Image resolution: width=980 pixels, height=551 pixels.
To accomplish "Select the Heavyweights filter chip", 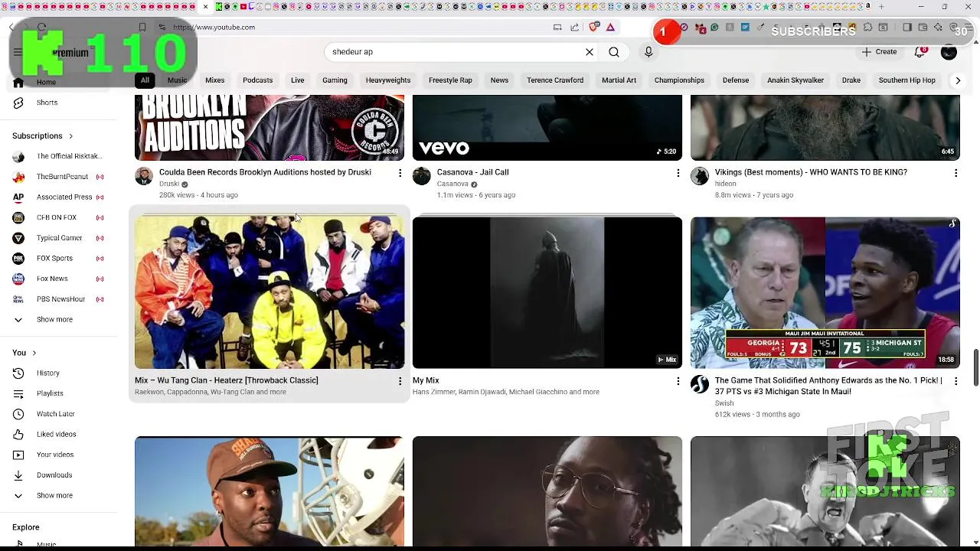I will [388, 80].
